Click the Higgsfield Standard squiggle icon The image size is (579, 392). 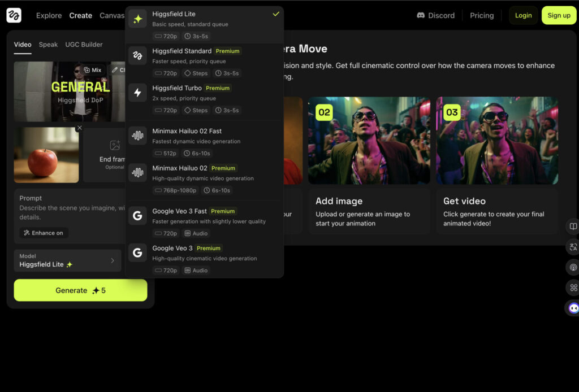[x=138, y=56]
